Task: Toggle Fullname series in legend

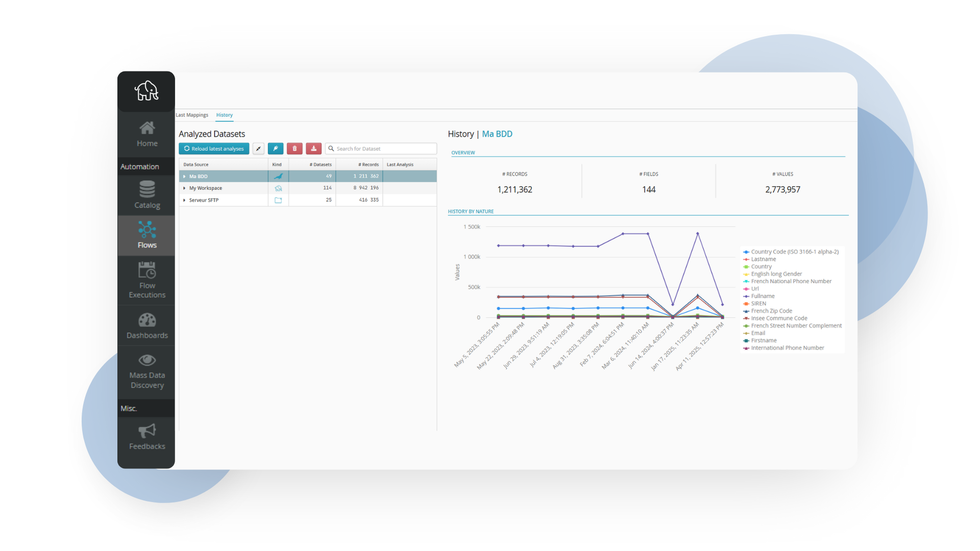Action: pos(759,296)
